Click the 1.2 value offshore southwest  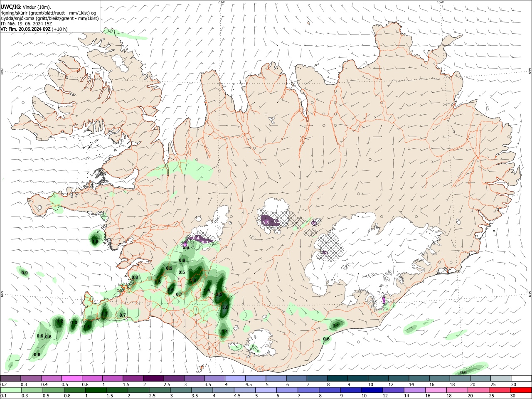(60, 321)
